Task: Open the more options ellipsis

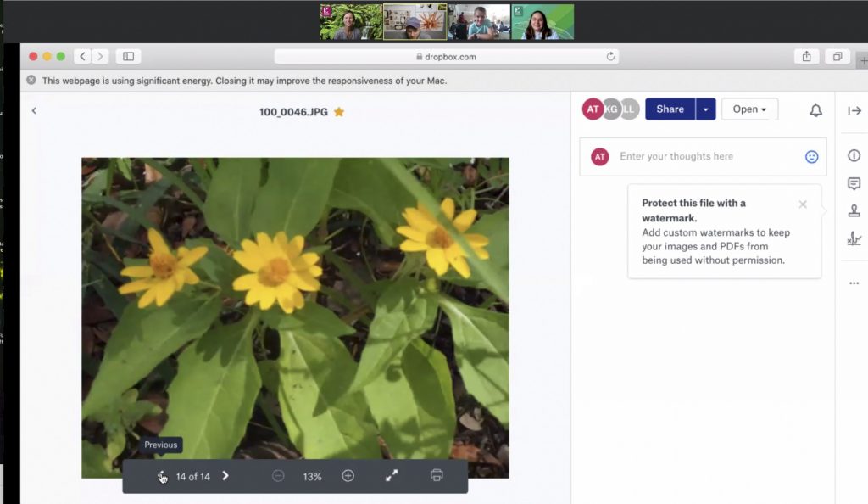Action: [854, 283]
